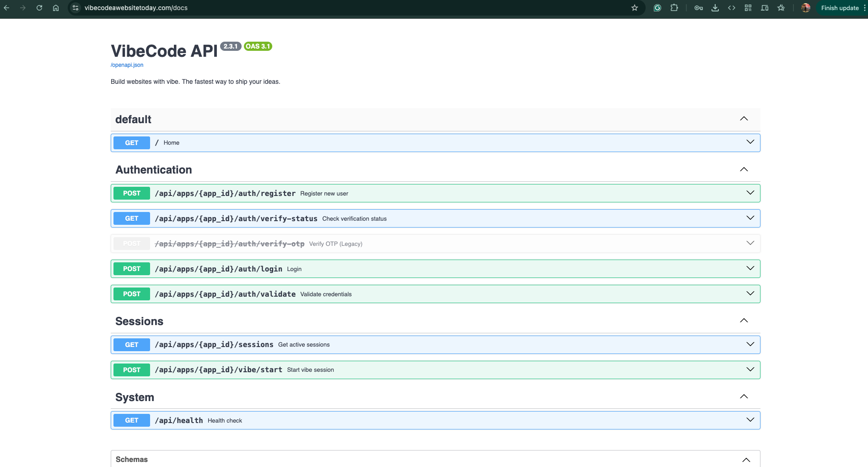The height and width of the screenshot is (467, 868).
Task: Click the send-to-device toolbar icon
Action: pos(765,8)
